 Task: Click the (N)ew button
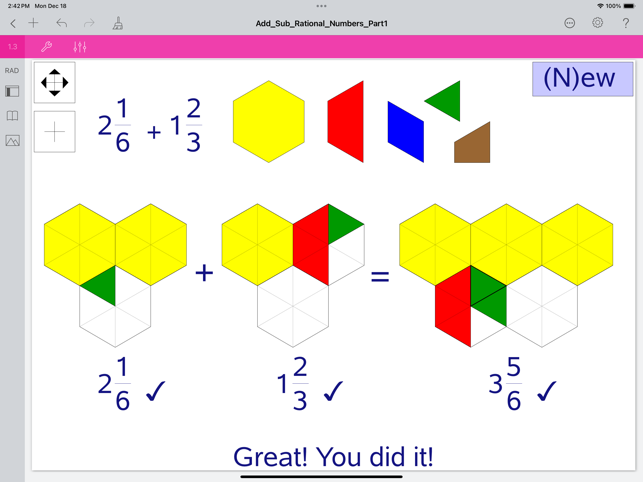pos(582,79)
